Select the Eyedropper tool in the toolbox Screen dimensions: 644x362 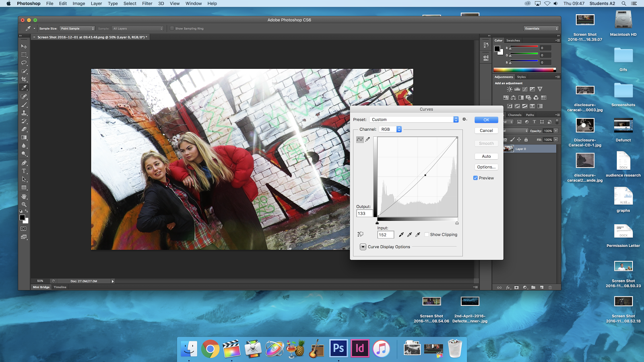pos(24,88)
